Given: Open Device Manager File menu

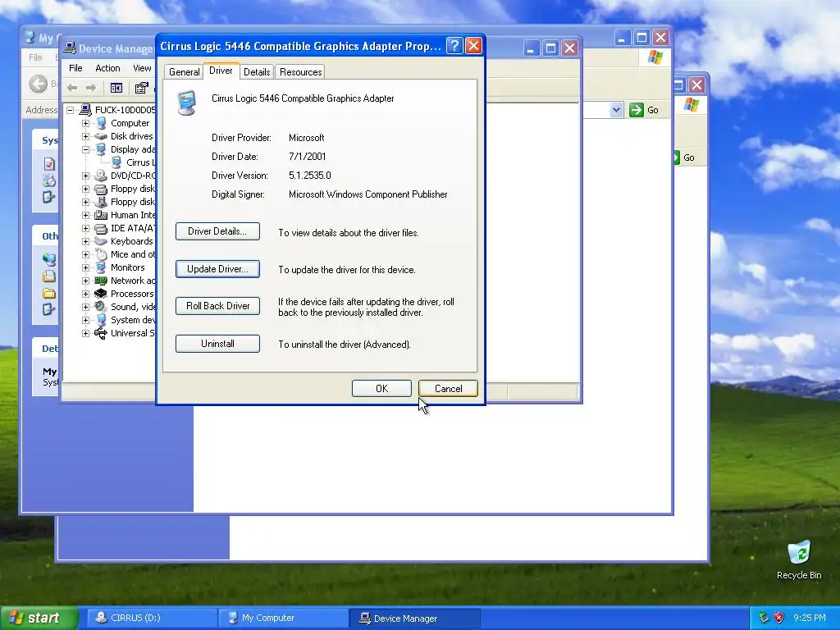Looking at the screenshot, I should [75, 68].
